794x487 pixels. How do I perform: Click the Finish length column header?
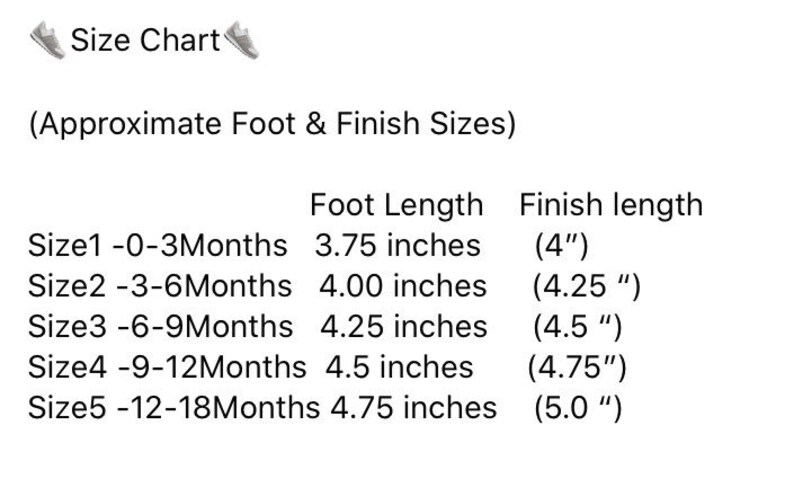coord(611,205)
